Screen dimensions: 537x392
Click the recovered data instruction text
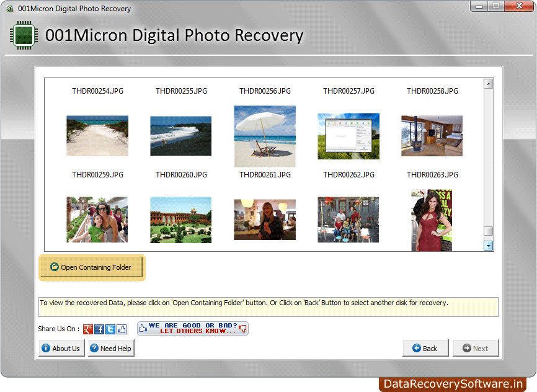[x=244, y=303]
